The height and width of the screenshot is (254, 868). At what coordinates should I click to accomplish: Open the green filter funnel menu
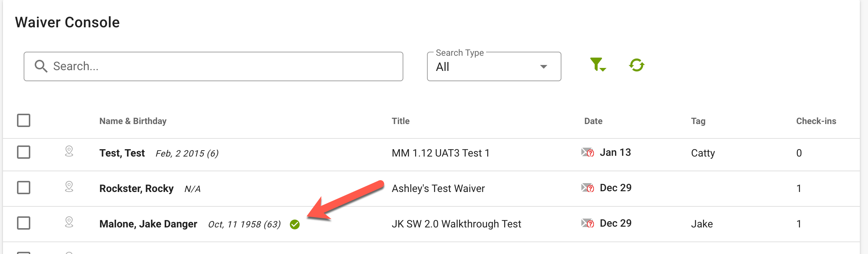coord(598,65)
